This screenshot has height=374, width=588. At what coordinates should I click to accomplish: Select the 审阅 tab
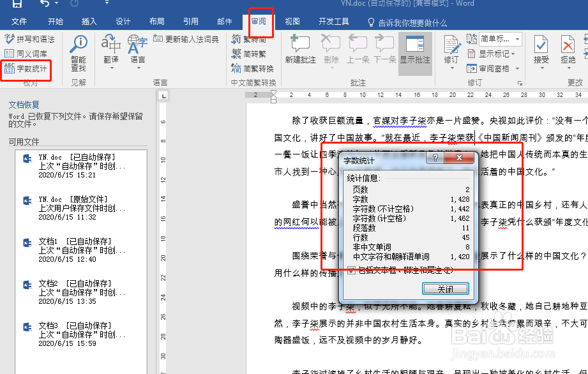pyautogui.click(x=258, y=22)
